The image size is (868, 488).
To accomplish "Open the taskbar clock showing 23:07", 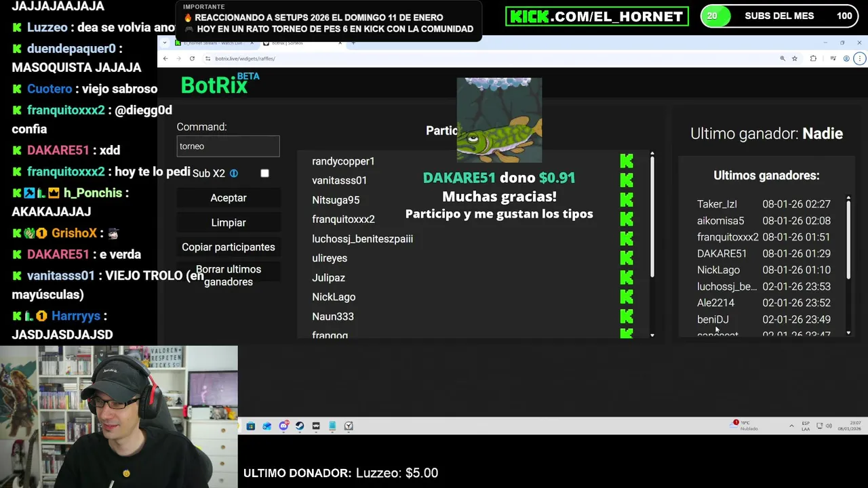I will pos(850,426).
